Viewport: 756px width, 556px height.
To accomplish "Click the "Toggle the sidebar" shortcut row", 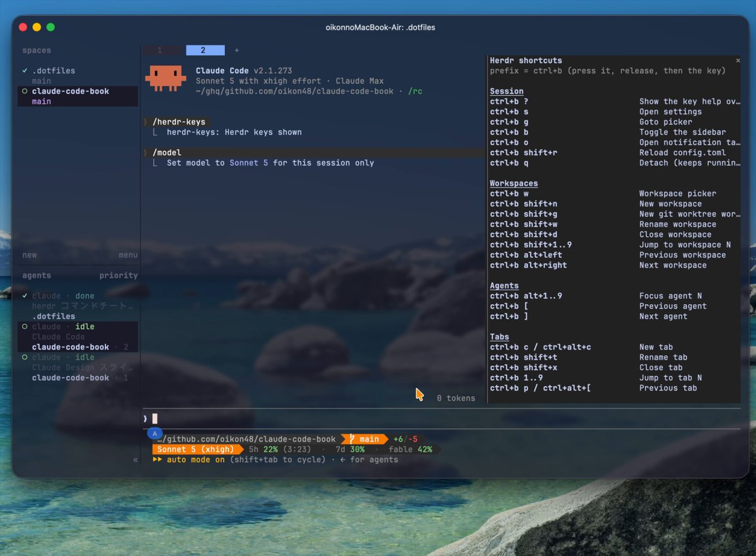I will (616, 132).
